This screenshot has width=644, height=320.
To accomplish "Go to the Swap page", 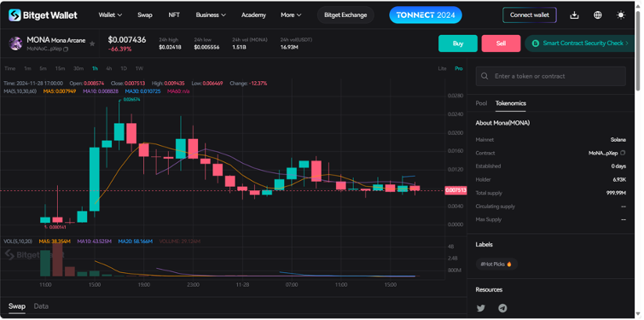I will click(x=144, y=15).
